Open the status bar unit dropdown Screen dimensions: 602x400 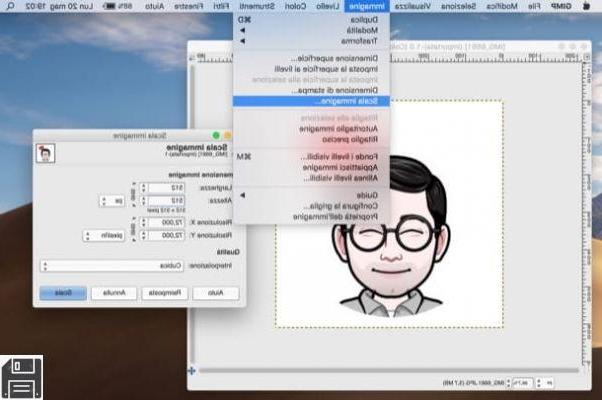(x=545, y=383)
